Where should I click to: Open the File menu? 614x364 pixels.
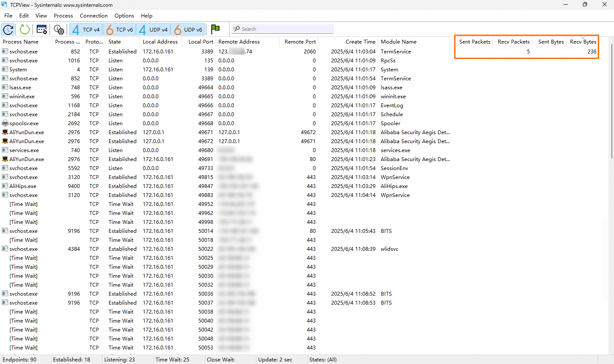point(9,16)
